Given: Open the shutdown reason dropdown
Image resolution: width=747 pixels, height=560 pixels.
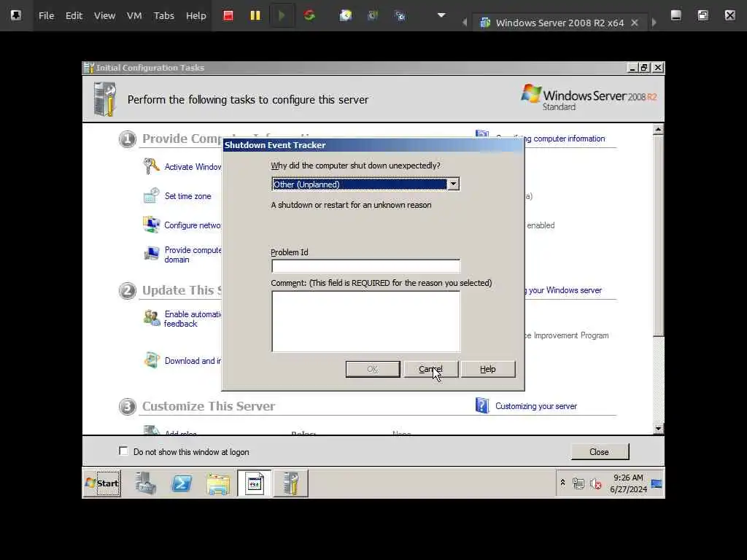Looking at the screenshot, I should (x=453, y=184).
